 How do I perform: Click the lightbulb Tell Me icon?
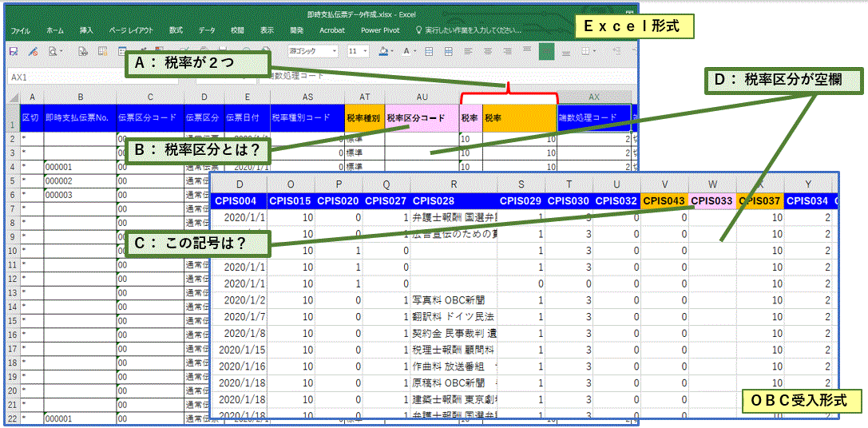(418, 30)
